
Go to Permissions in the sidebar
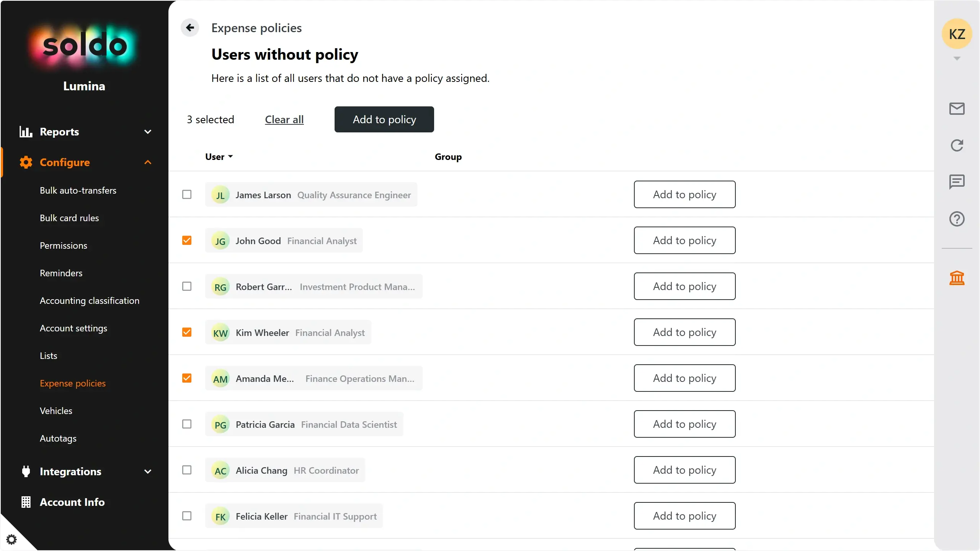click(64, 246)
